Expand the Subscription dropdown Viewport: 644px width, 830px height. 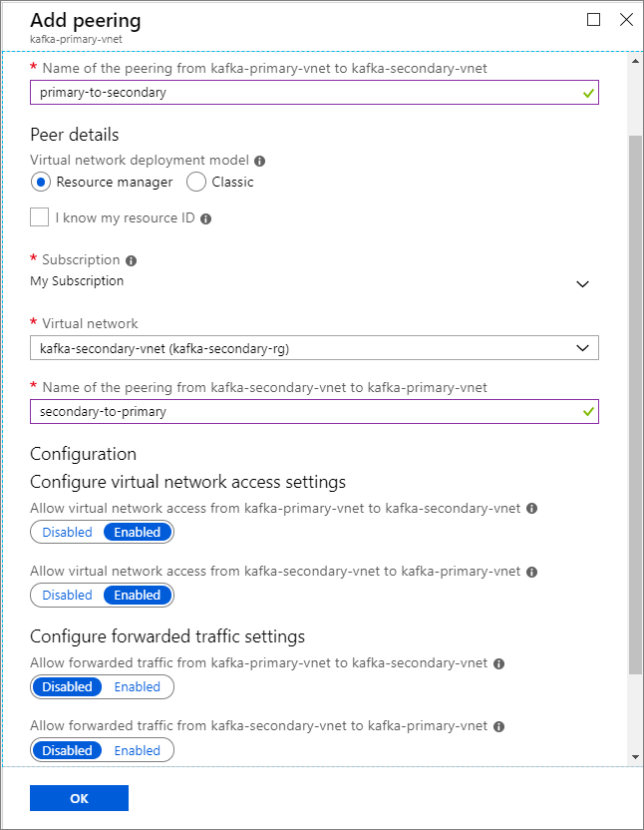coord(582,283)
